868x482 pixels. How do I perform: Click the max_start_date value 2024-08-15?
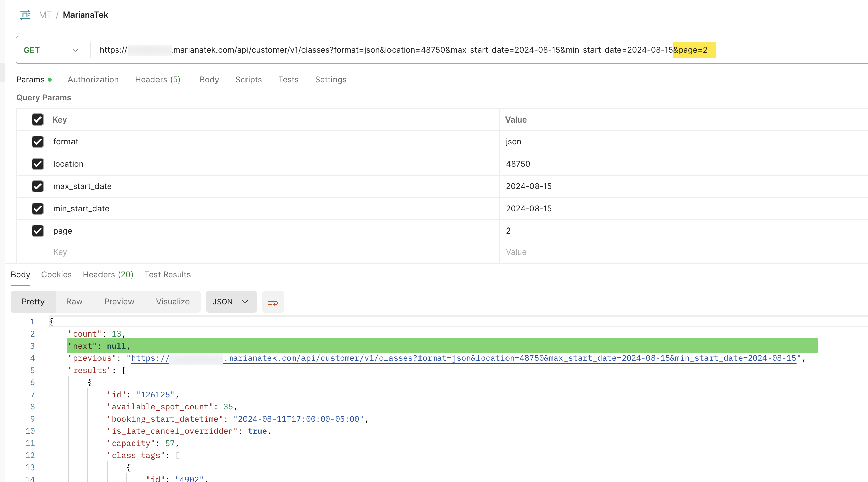528,186
